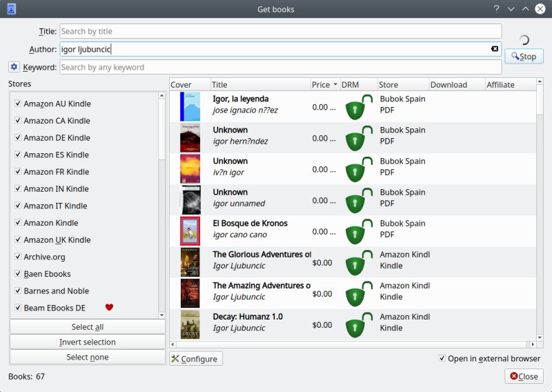Focus the Search by title input field
Viewport: 552px width, 392px height.
(280, 31)
